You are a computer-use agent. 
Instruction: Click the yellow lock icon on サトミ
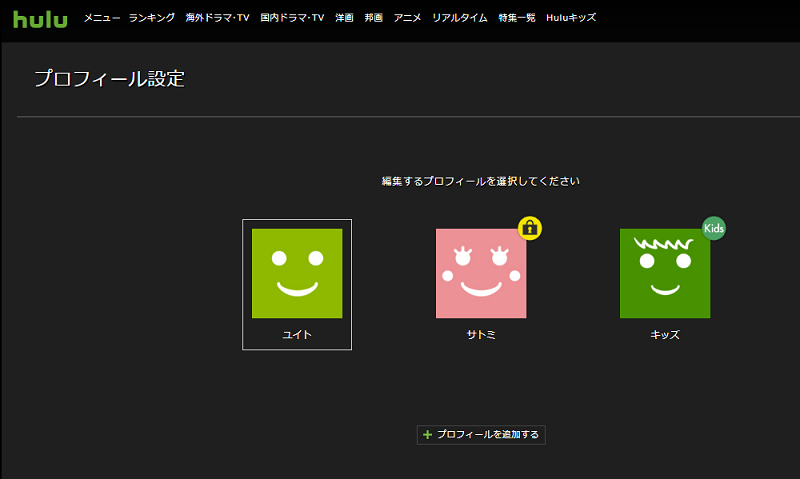click(530, 228)
